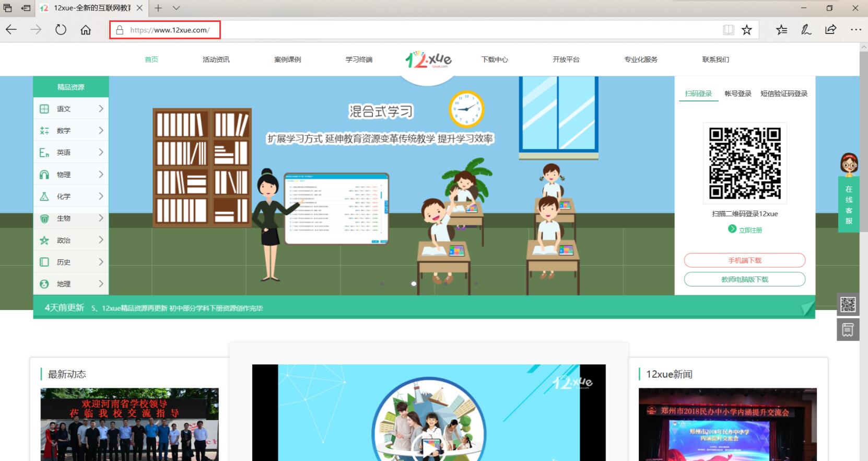
Task: Add page to favorites with star icon
Action: (747, 30)
